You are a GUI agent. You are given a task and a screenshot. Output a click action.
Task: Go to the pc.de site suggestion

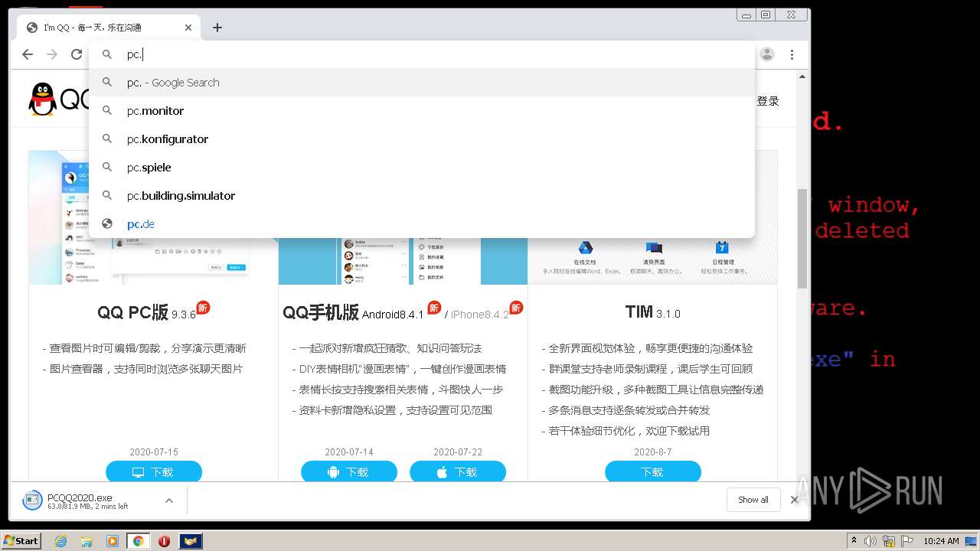pyautogui.click(x=422, y=224)
